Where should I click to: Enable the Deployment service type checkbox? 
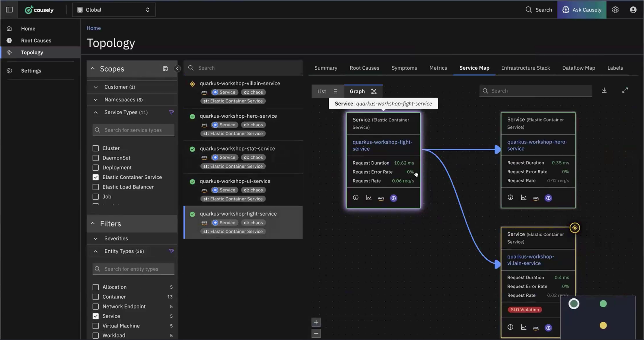pos(95,168)
